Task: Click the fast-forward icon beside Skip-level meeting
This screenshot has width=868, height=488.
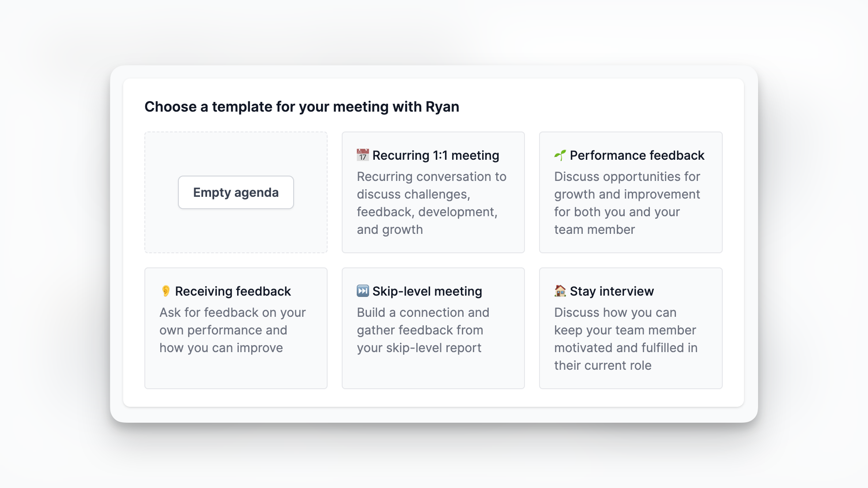Action: 362,291
